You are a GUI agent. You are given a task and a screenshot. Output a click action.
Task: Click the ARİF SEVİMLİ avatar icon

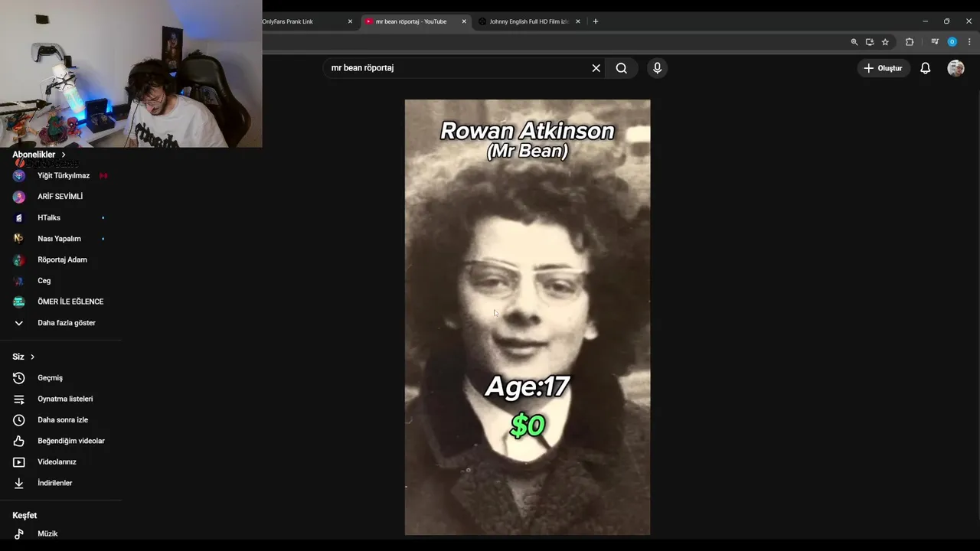click(x=19, y=197)
